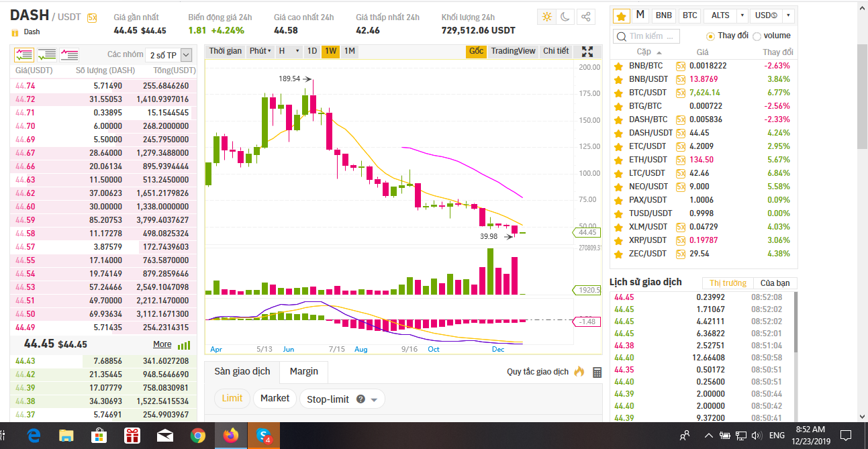Viewport: 868px width, 449px height.
Task: Switch to dark theme with the moon icon
Action: coord(567,17)
